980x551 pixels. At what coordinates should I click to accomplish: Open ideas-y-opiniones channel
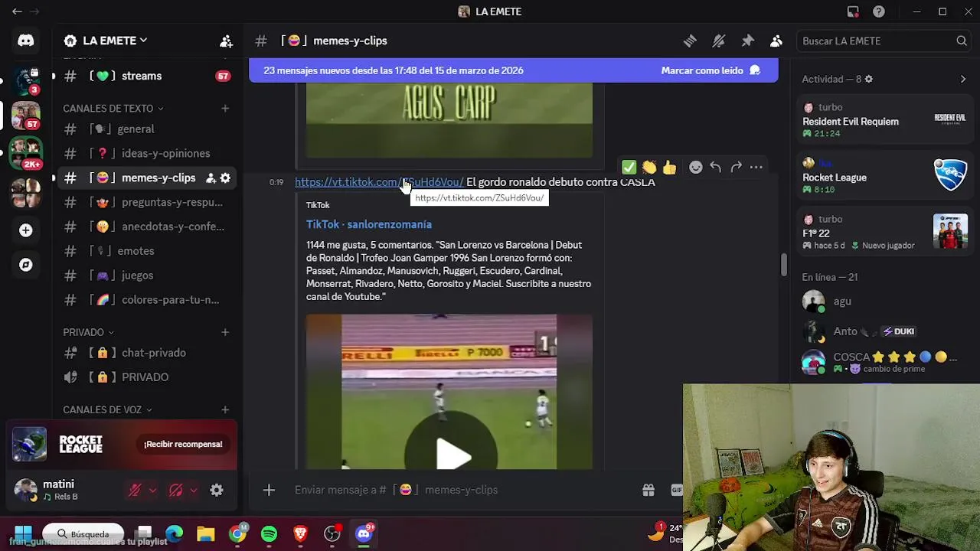(x=145, y=153)
